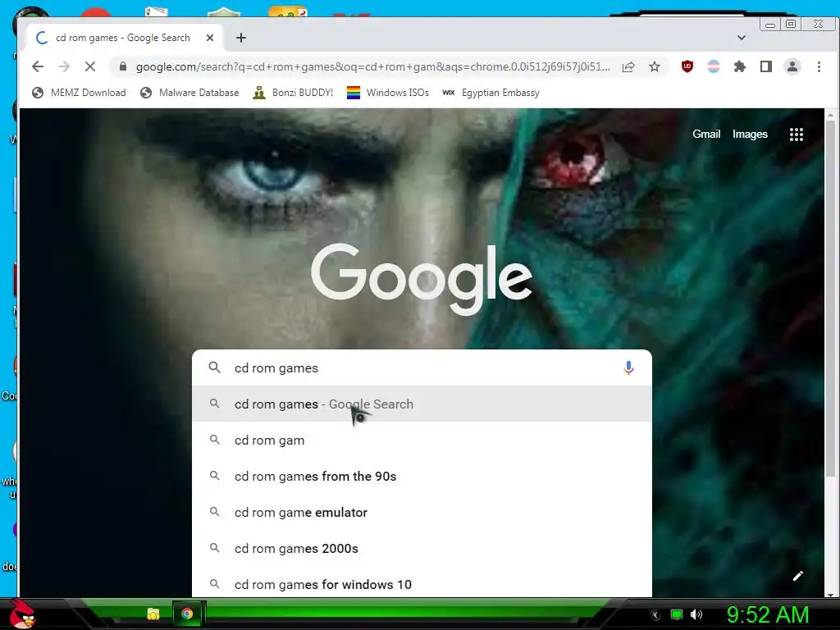Open the uBlock Origin extension
This screenshot has width=840, height=630.
click(x=687, y=66)
